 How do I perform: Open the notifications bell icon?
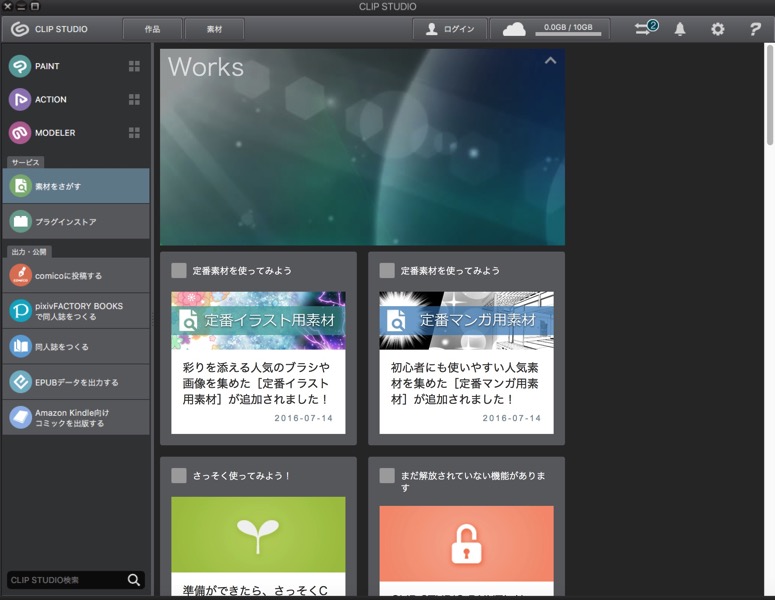680,29
